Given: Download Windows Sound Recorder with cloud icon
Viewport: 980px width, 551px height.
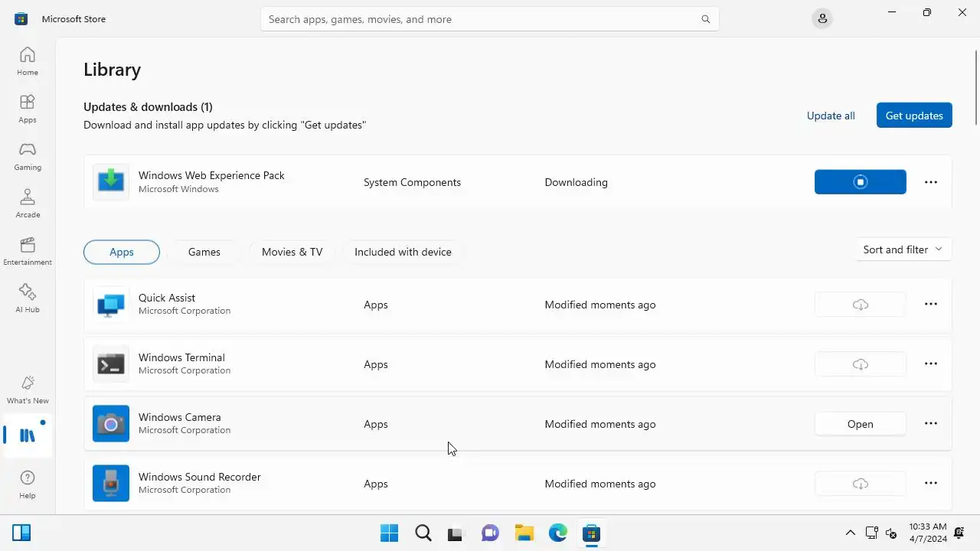Looking at the screenshot, I should click(861, 484).
